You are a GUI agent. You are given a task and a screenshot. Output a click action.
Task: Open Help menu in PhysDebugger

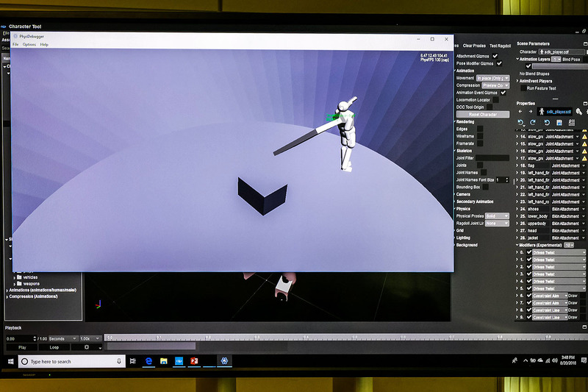pos(44,44)
